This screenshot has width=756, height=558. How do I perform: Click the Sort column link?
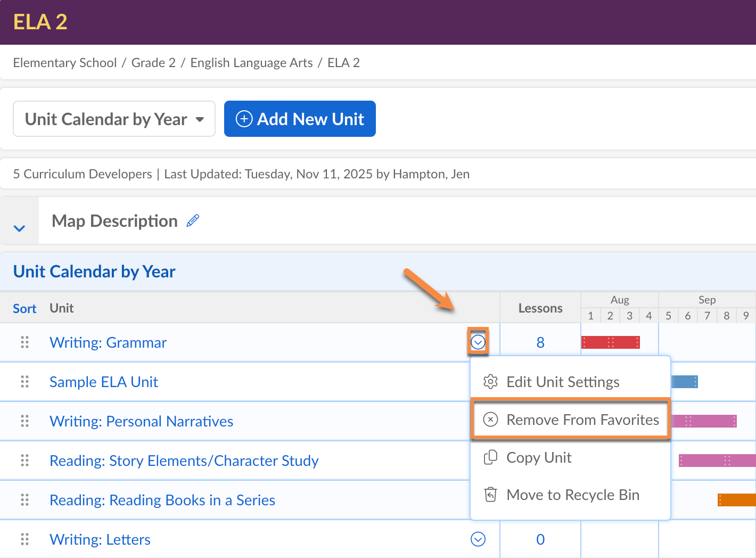point(24,309)
